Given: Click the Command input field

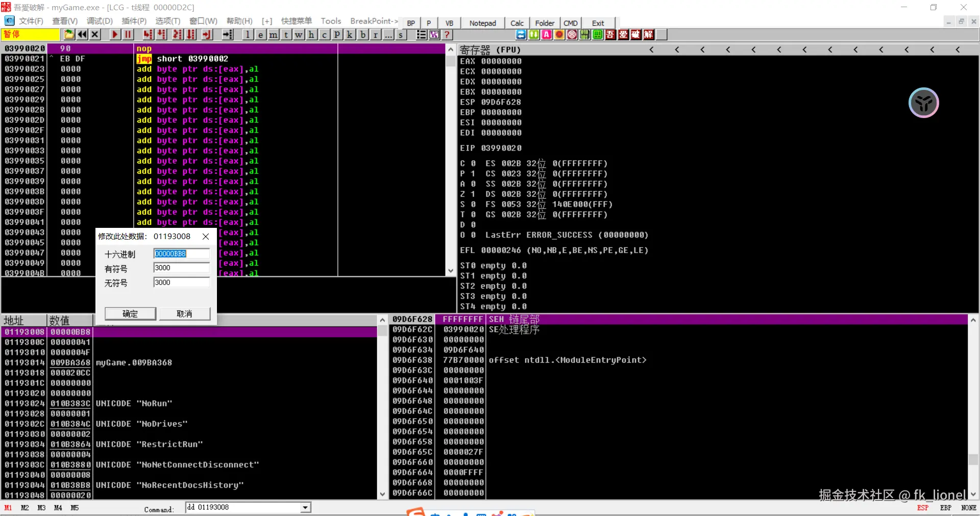Looking at the screenshot, I should tap(243, 507).
